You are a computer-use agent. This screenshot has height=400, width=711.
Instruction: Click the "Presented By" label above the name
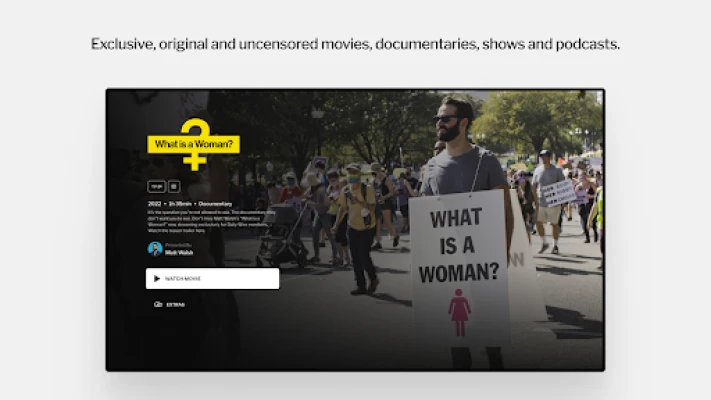(x=178, y=246)
